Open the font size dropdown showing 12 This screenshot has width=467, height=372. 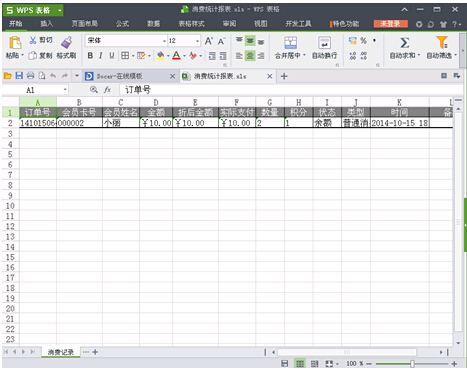197,41
